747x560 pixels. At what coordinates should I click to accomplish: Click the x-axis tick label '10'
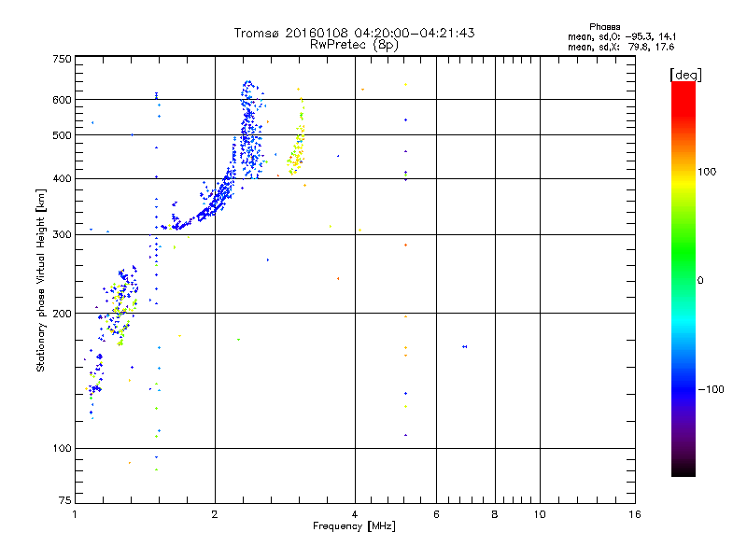point(540,514)
